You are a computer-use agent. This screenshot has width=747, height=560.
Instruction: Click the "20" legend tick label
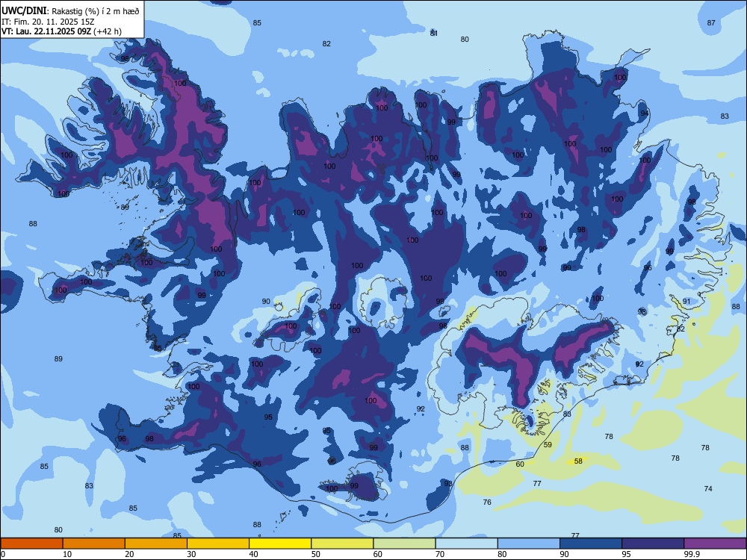point(129,554)
